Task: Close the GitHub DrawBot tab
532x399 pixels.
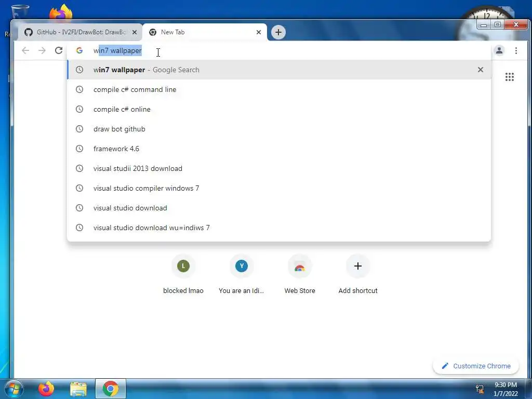Action: (135, 32)
